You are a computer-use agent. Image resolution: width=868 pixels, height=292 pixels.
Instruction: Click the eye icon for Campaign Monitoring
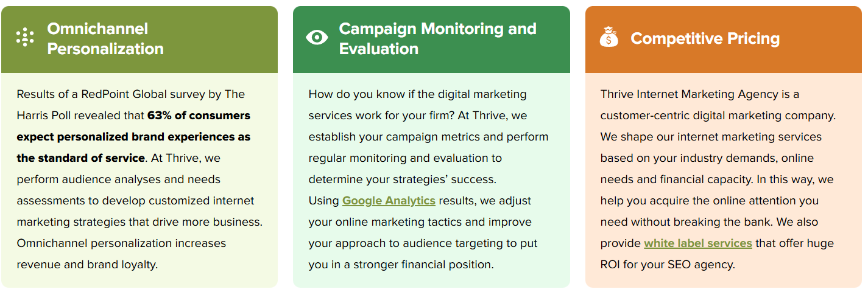click(x=317, y=38)
